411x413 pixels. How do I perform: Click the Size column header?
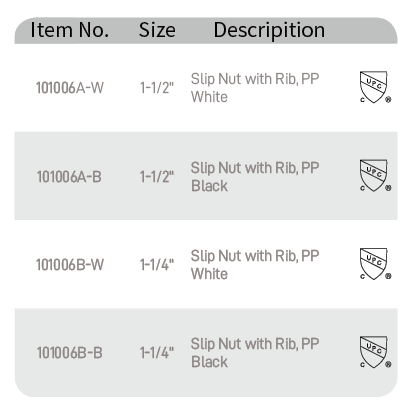tap(157, 30)
